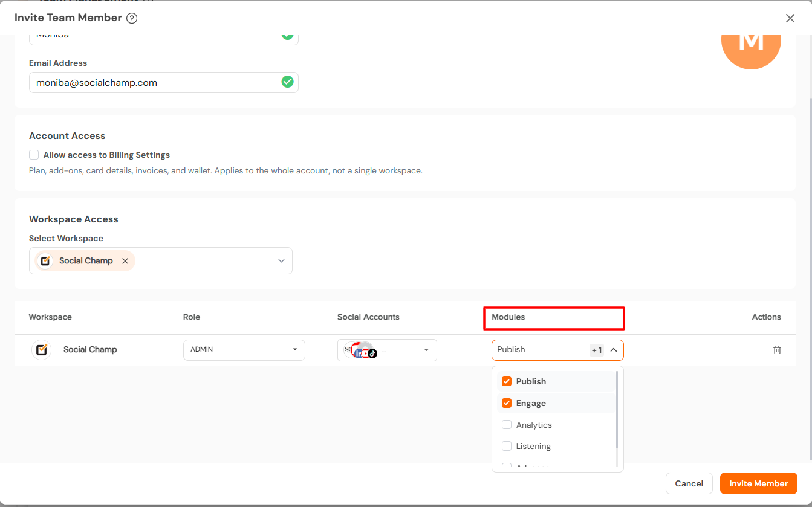812x507 pixels.
Task: Click the green check beside email address
Action: pyautogui.click(x=288, y=82)
